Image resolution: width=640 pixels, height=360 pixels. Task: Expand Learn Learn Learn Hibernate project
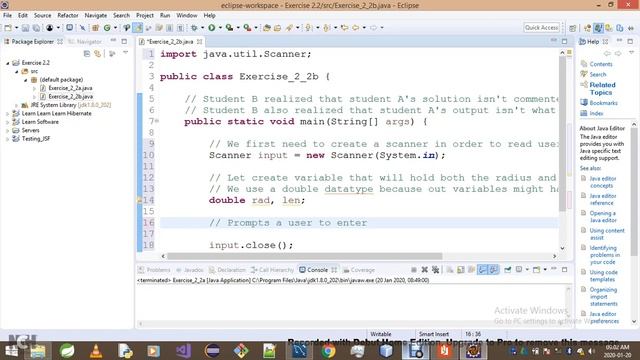(x=8, y=113)
